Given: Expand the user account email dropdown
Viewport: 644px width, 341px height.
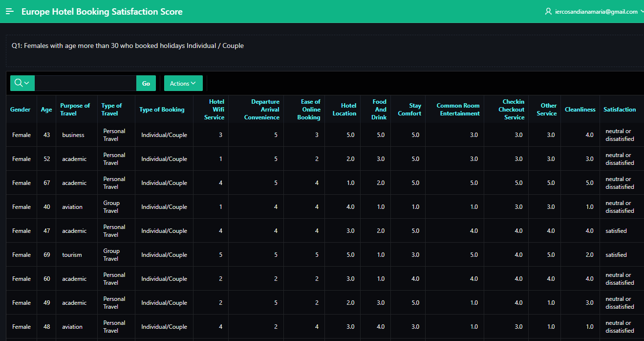Looking at the screenshot, I should click(596, 12).
